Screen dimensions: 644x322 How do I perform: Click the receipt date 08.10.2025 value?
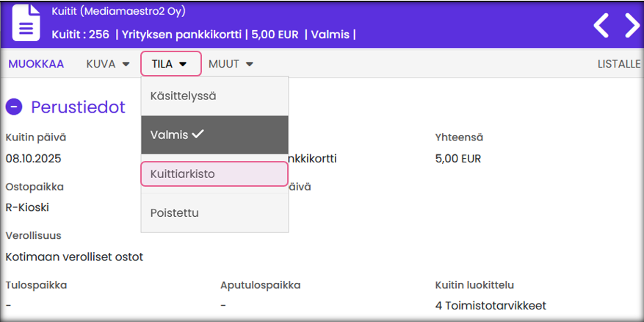pyautogui.click(x=34, y=158)
